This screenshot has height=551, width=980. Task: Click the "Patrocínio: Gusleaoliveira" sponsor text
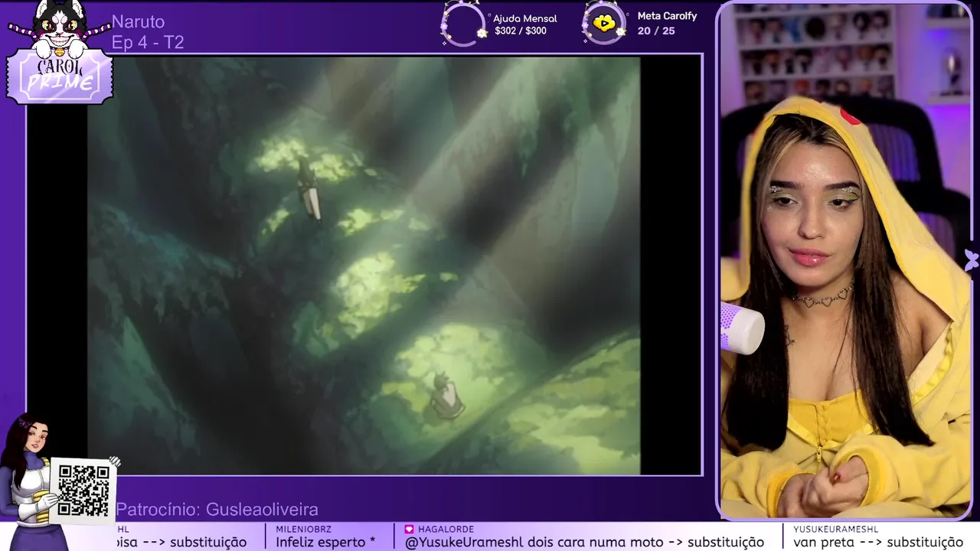tap(217, 510)
